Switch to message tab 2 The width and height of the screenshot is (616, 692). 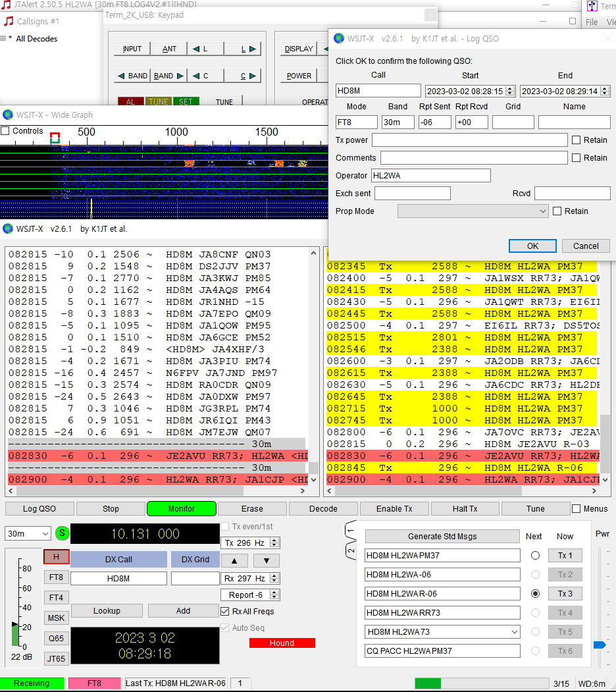tap(351, 550)
